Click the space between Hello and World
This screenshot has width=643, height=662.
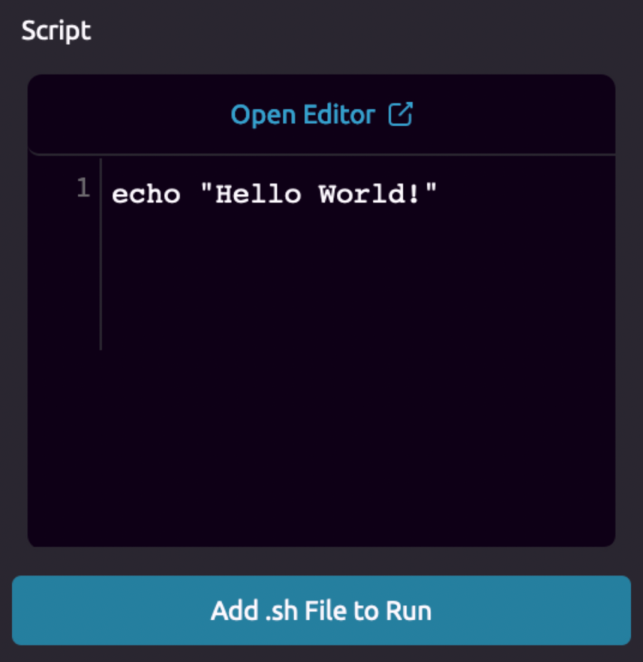pos(310,194)
